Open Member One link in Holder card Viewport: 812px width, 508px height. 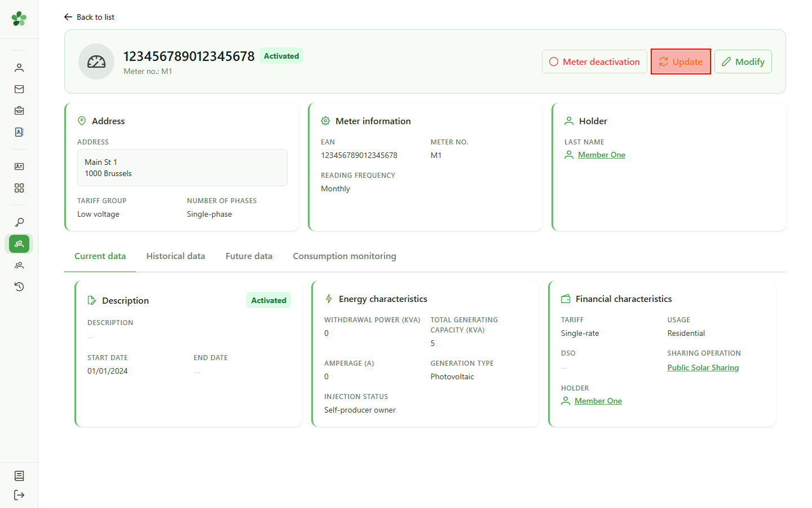[x=602, y=155]
